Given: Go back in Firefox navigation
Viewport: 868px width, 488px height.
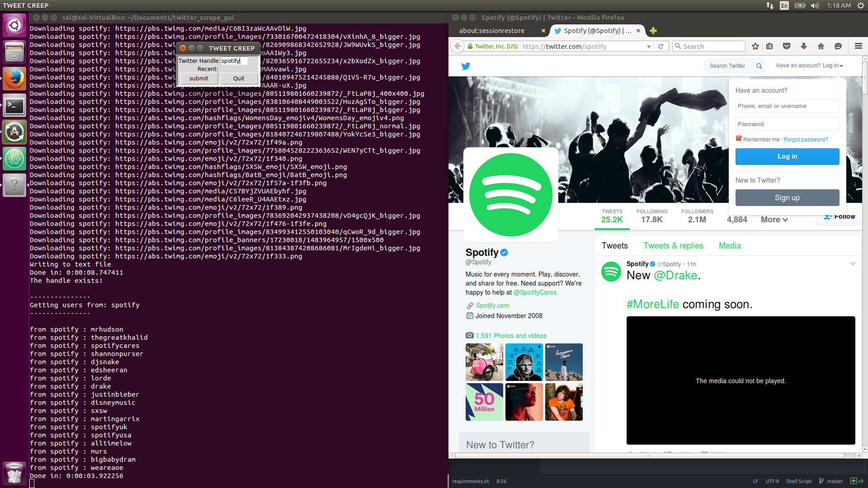Looking at the screenshot, I should 458,46.
